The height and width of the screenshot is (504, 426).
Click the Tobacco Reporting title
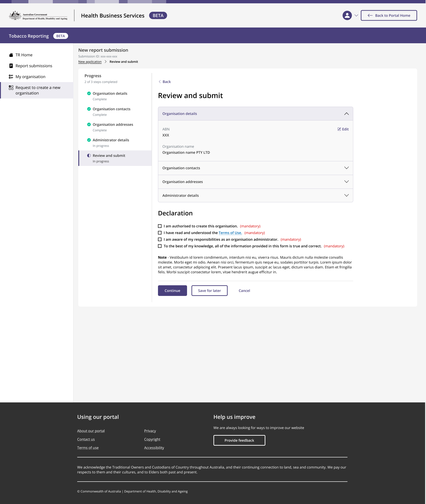pos(29,36)
